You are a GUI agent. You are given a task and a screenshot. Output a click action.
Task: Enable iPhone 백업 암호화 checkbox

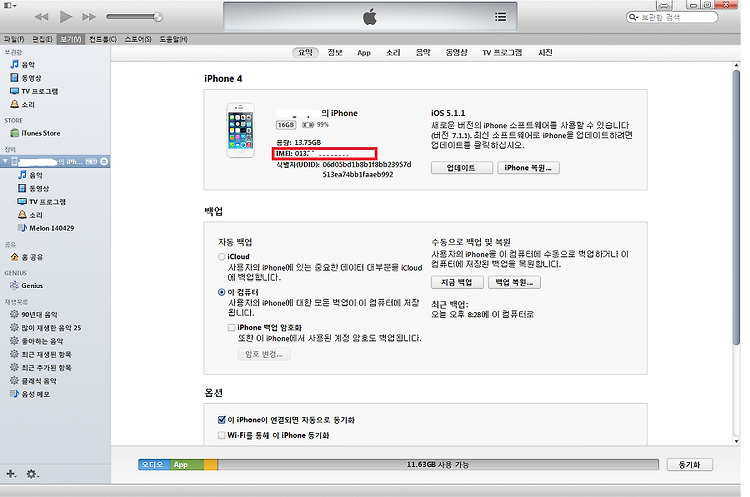point(232,328)
